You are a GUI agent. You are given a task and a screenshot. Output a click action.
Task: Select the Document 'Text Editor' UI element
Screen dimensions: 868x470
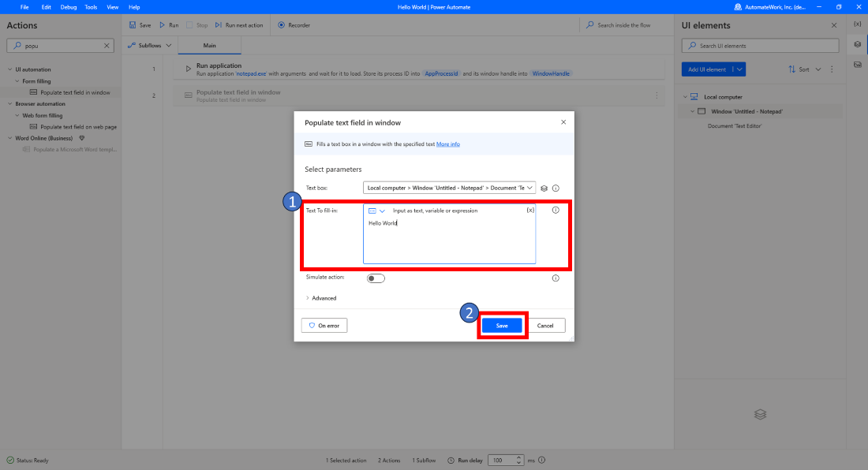[735, 126]
